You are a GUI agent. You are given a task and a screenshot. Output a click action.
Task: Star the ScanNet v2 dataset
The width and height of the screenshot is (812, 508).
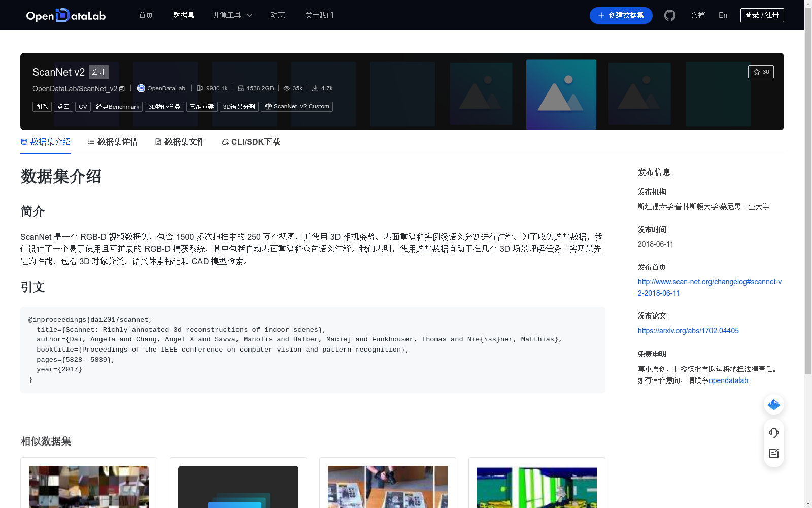coord(761,72)
